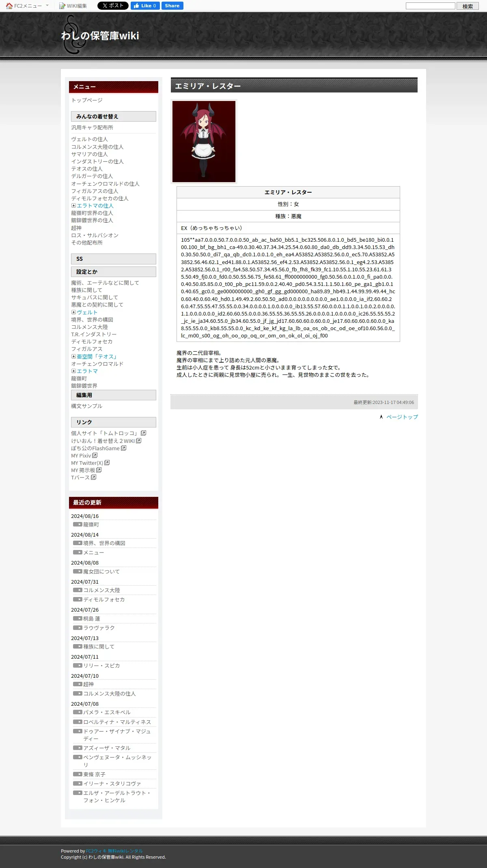Image resolution: width=487 pixels, height=868 pixels.
Task: Click arrow icon beside リリー・スピカ
Action: coord(78,666)
